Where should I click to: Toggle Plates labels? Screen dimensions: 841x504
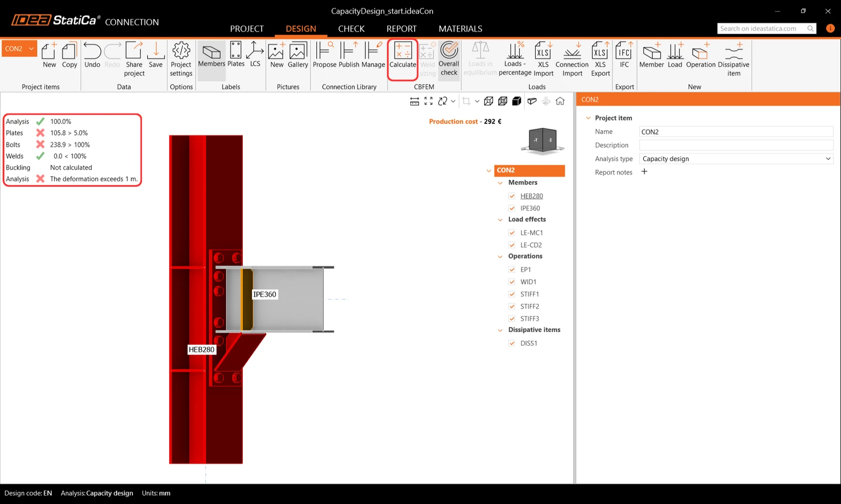point(236,55)
